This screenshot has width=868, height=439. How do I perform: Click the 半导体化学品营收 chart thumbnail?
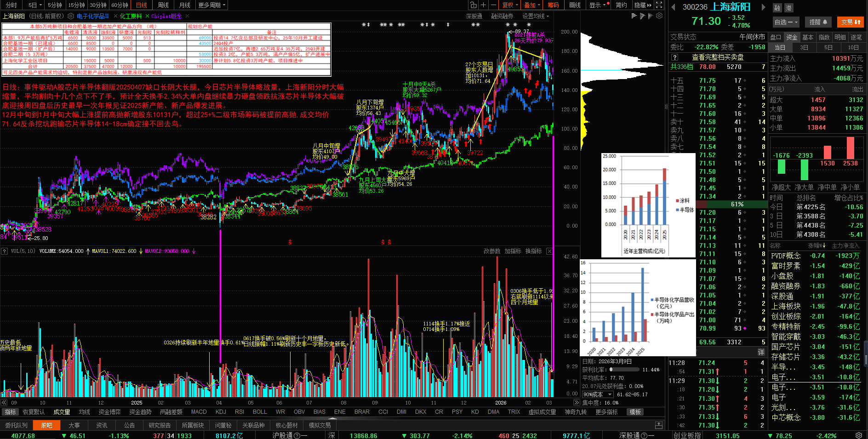tap(638, 308)
